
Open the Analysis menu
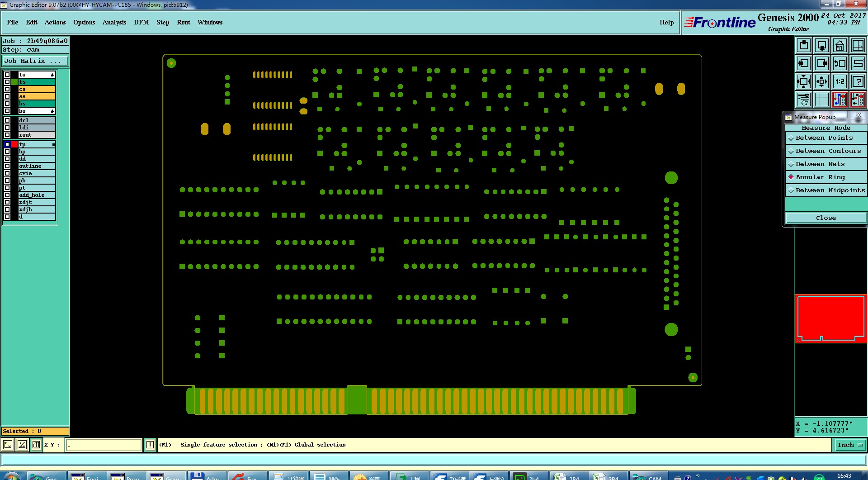(114, 22)
